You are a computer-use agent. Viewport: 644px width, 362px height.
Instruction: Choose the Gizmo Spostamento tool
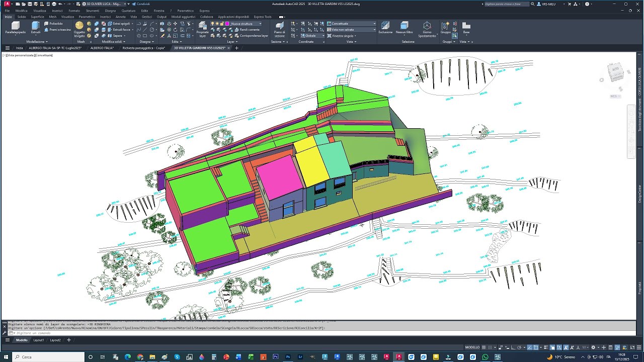[427, 29]
